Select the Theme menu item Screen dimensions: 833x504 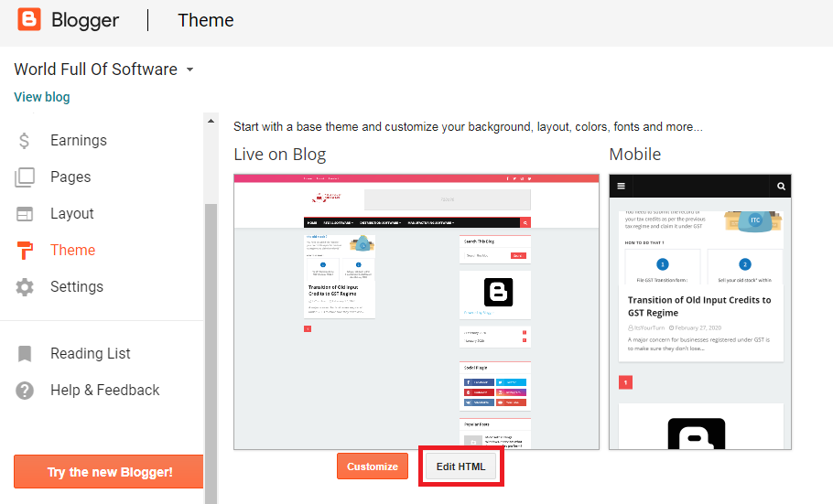click(73, 250)
